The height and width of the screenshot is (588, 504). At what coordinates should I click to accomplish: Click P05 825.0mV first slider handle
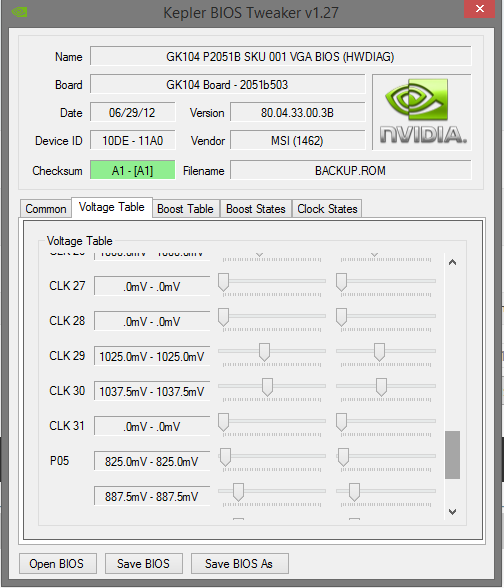(x=225, y=457)
